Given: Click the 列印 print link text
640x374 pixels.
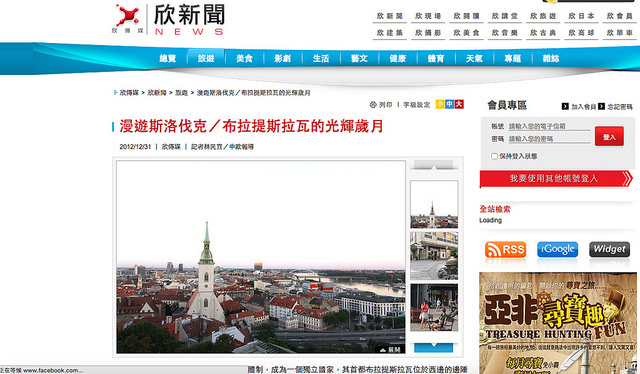Looking at the screenshot, I should [385, 105].
